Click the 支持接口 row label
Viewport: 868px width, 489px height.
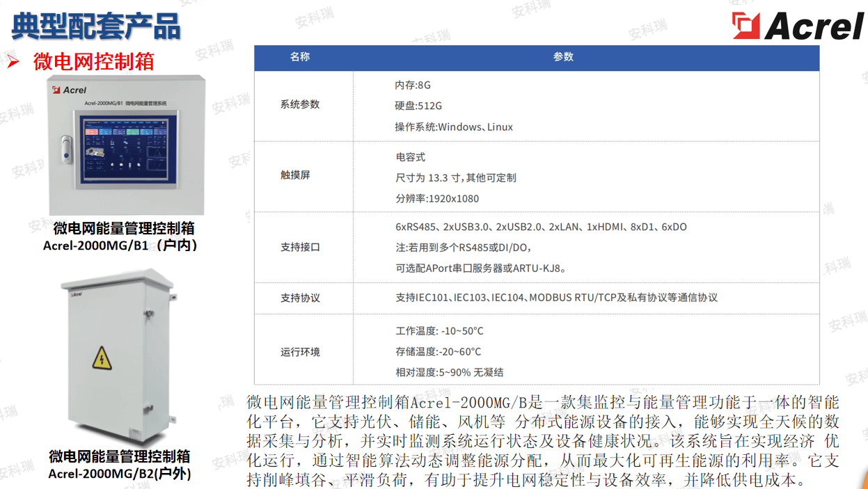click(300, 247)
